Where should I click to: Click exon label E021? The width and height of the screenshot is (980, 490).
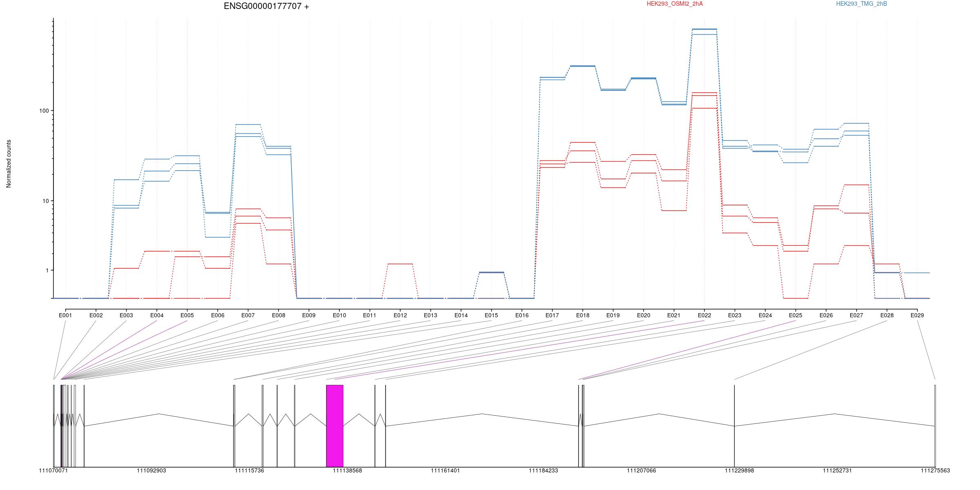click(674, 315)
